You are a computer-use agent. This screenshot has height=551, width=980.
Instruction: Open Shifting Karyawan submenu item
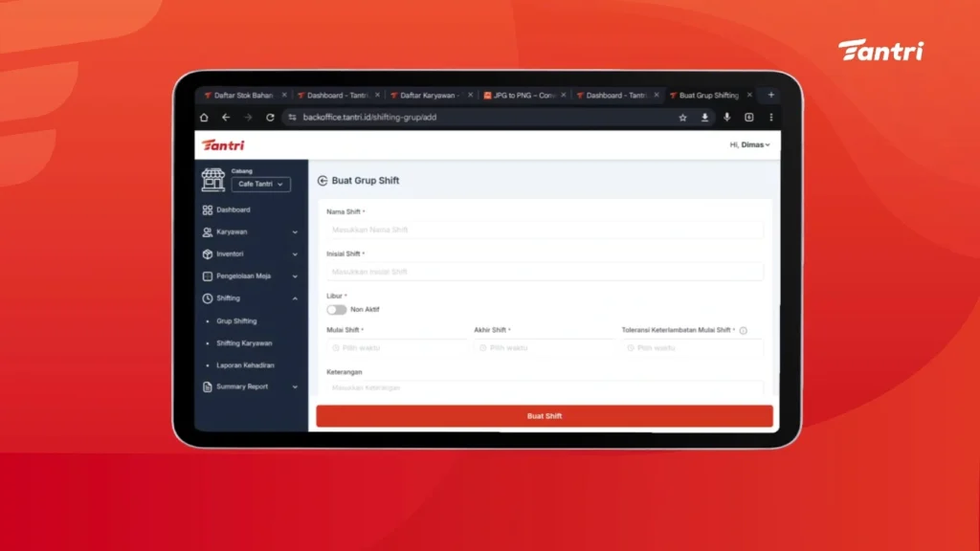click(244, 343)
